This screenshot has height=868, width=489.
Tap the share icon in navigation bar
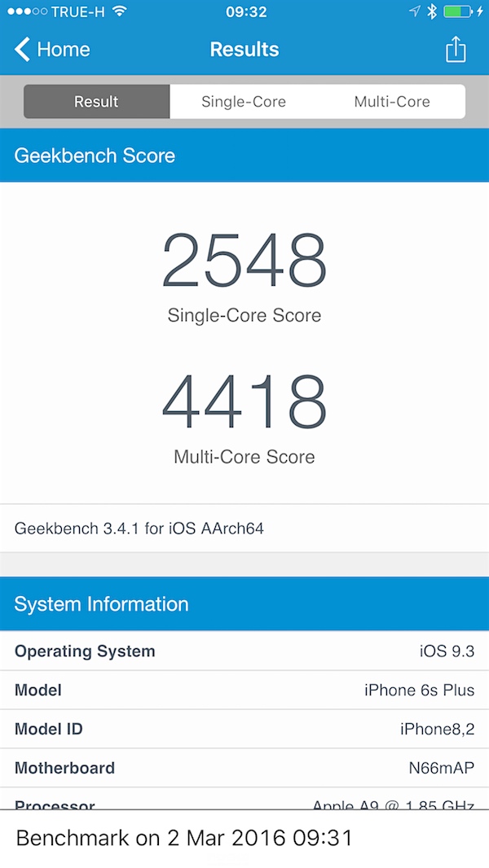pos(456,50)
